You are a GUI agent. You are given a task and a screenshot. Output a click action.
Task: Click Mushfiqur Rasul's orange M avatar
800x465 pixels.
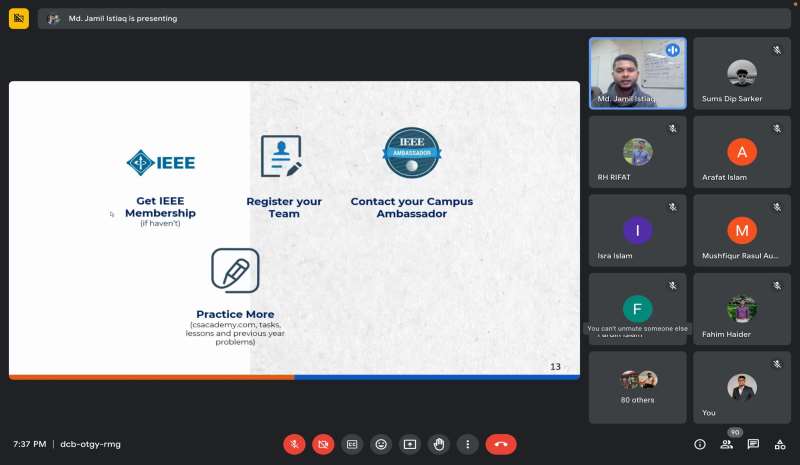coord(742,230)
